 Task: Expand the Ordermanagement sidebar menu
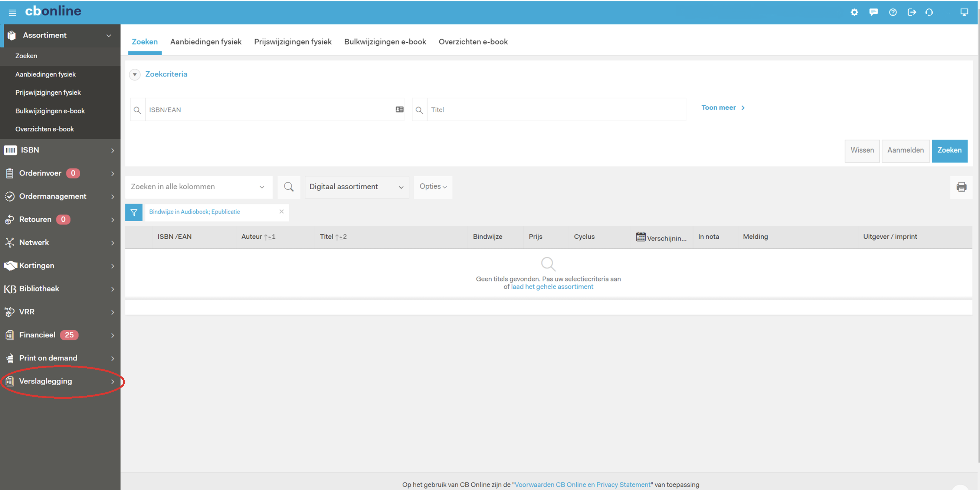pyautogui.click(x=112, y=197)
